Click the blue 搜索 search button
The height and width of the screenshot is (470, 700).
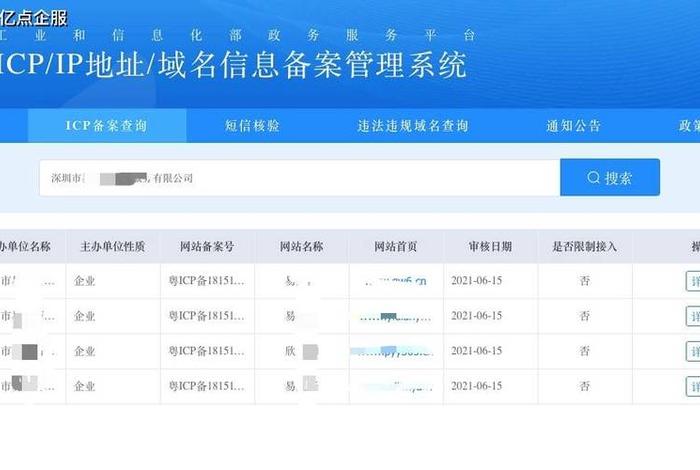tap(610, 177)
